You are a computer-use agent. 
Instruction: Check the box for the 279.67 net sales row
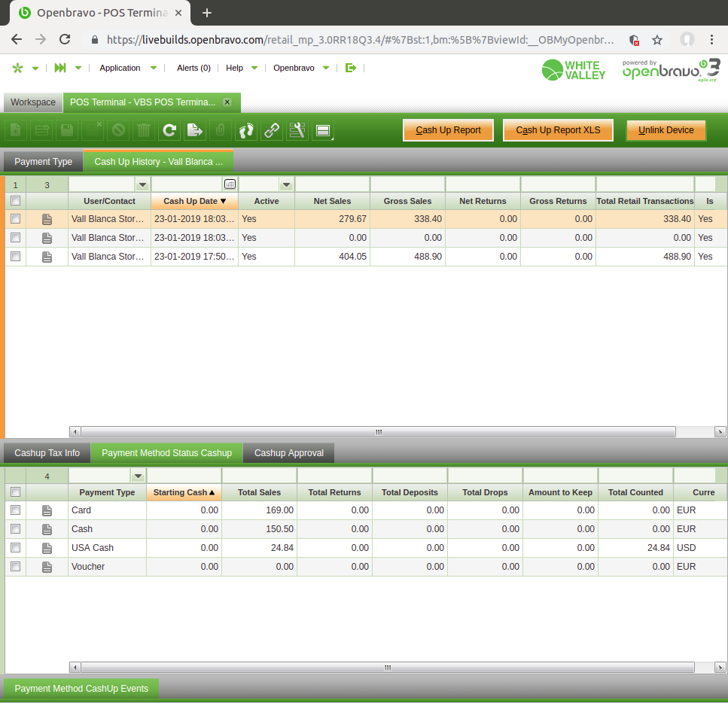[x=15, y=219]
